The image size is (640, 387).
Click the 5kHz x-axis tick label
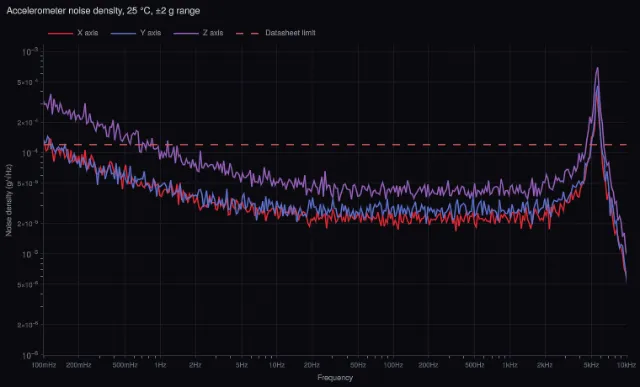591,365
